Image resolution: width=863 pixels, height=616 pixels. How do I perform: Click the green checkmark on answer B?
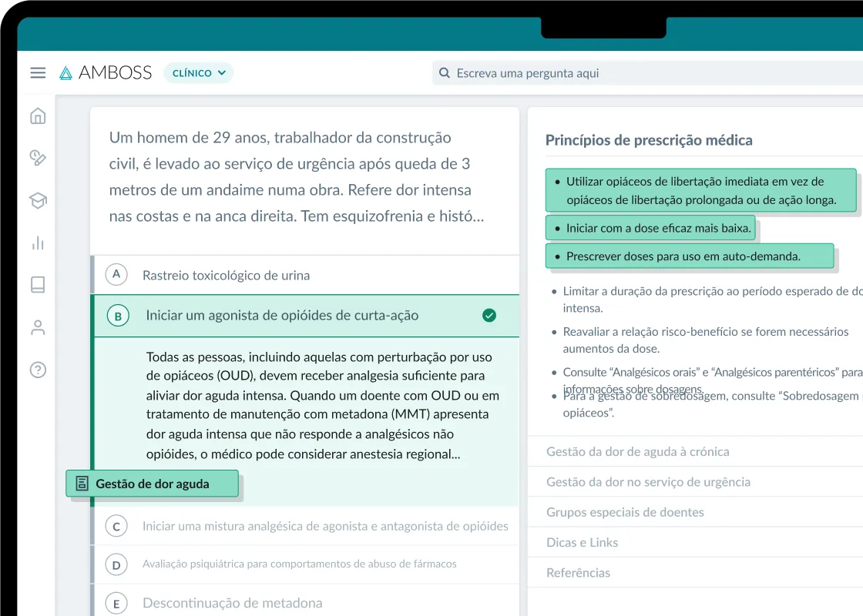489,315
